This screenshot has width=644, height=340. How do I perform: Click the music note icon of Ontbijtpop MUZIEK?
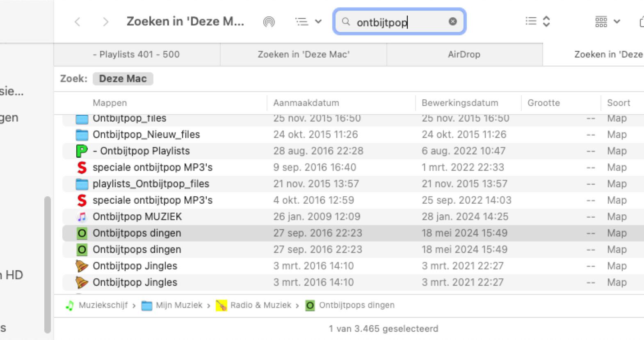[x=82, y=217]
